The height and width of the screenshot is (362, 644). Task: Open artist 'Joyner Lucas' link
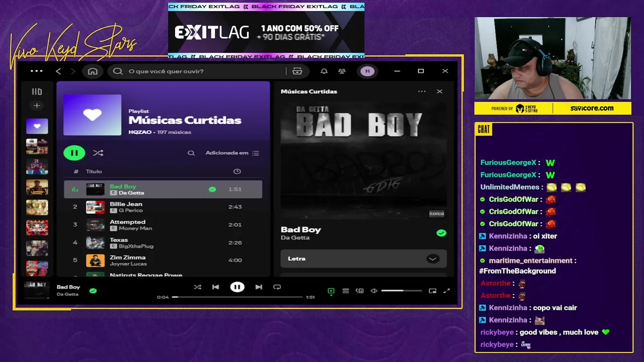click(x=128, y=263)
